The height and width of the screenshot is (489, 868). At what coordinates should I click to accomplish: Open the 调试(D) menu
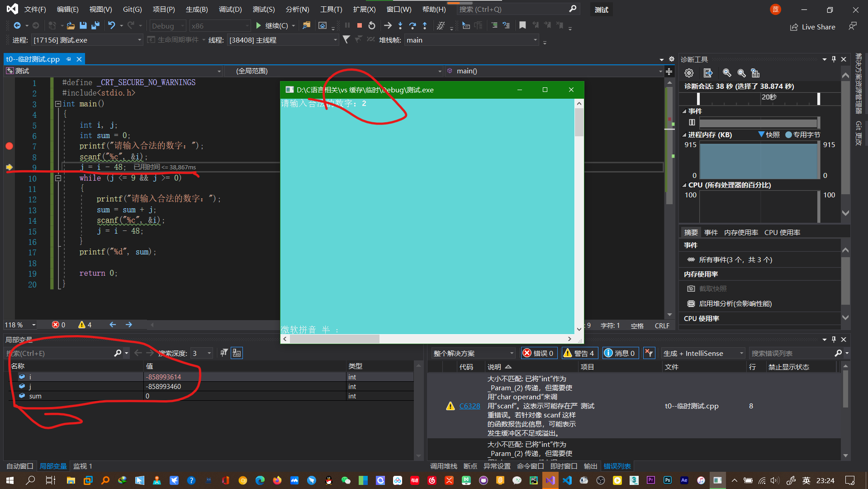point(230,9)
